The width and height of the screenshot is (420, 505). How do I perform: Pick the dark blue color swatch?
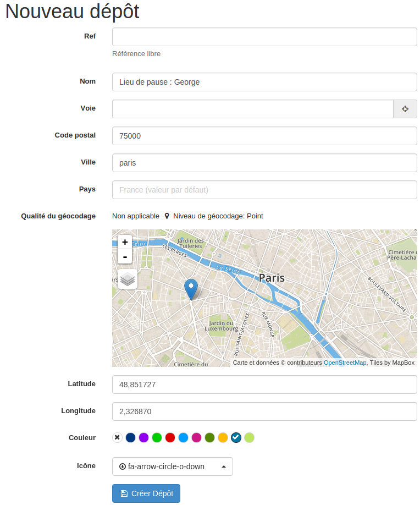pos(130,438)
